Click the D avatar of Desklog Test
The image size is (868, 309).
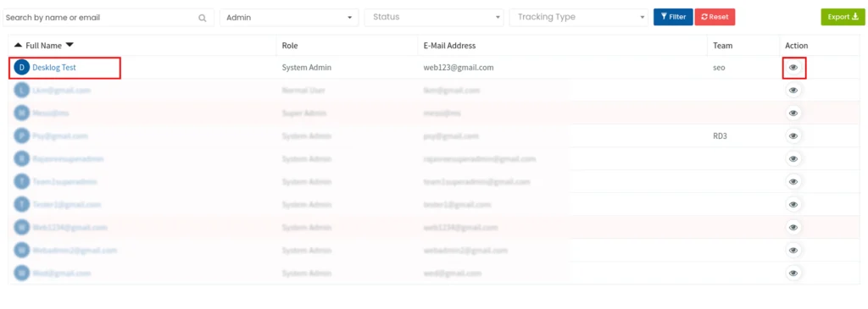coord(21,68)
